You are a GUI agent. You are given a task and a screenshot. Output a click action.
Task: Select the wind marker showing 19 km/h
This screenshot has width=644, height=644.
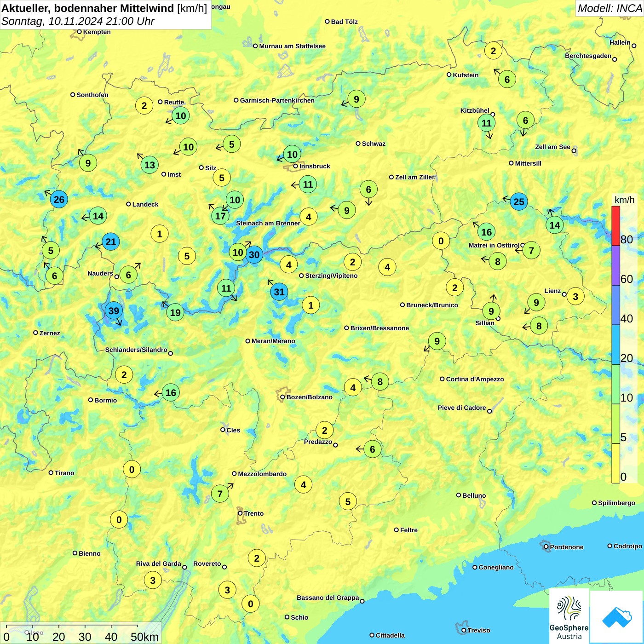coord(175,312)
